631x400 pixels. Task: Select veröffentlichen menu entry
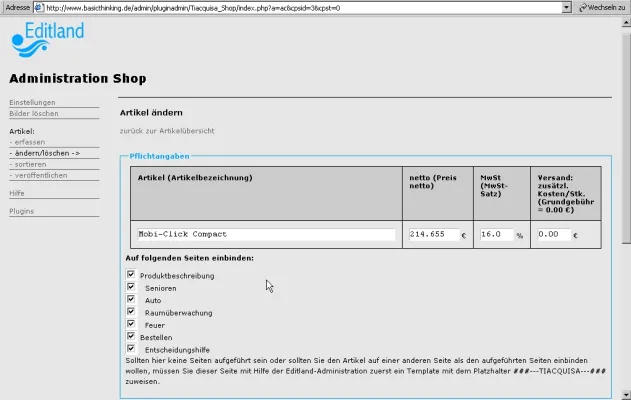(38, 175)
